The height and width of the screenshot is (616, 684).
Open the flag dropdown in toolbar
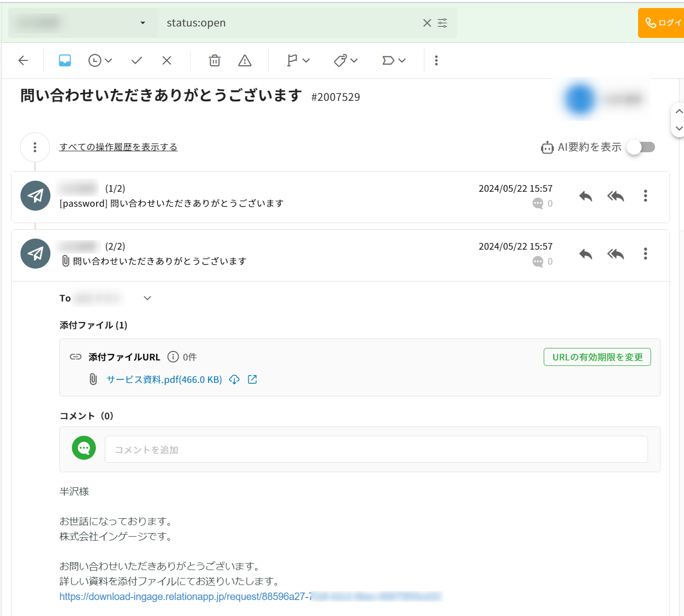[x=299, y=60]
